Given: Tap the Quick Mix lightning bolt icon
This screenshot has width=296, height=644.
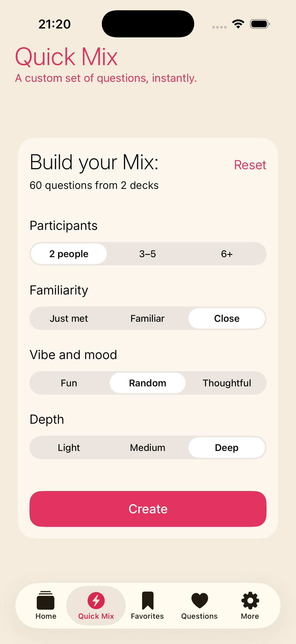Looking at the screenshot, I should point(96,601).
